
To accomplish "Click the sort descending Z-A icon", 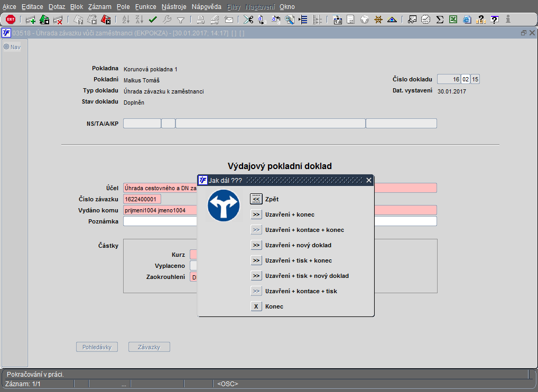I will [x=140, y=20].
